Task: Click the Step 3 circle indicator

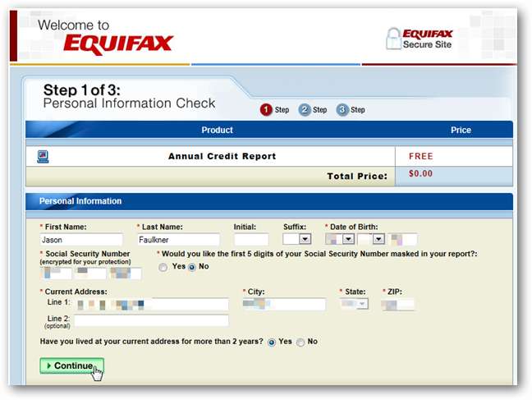Action: pyautogui.click(x=342, y=110)
